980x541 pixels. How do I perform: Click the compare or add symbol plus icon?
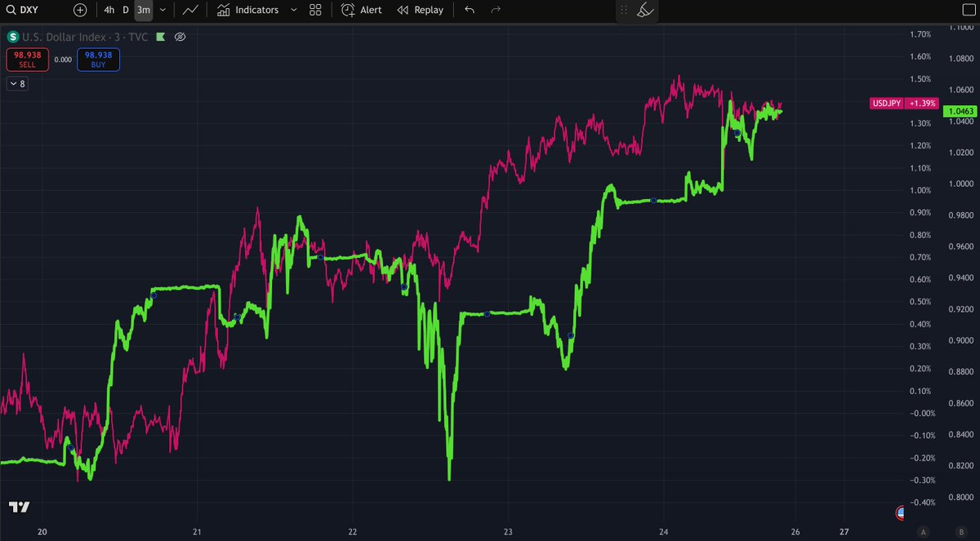click(x=80, y=10)
